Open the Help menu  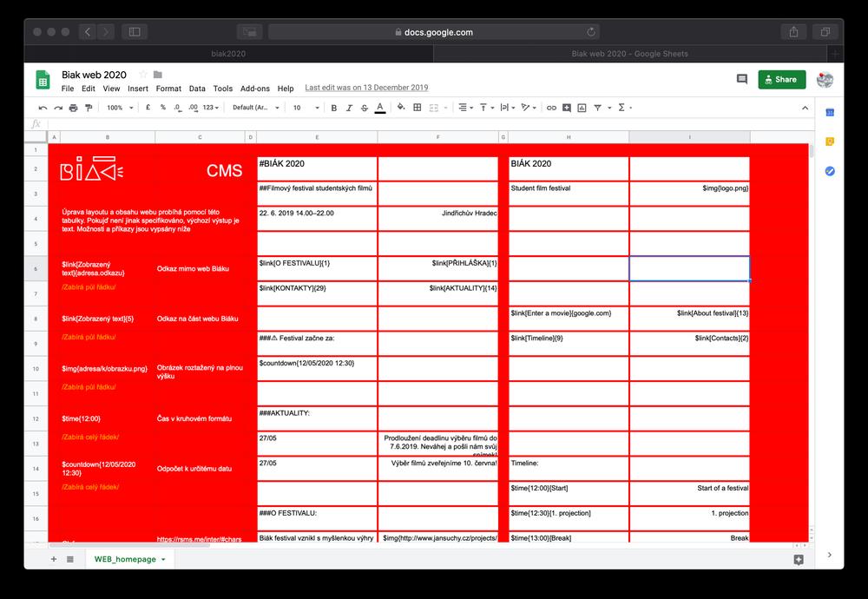point(286,89)
